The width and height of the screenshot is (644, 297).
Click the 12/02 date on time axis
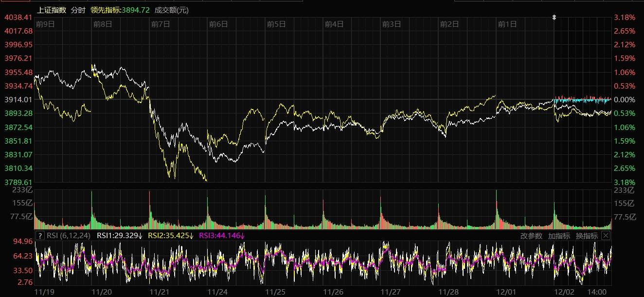(564, 292)
